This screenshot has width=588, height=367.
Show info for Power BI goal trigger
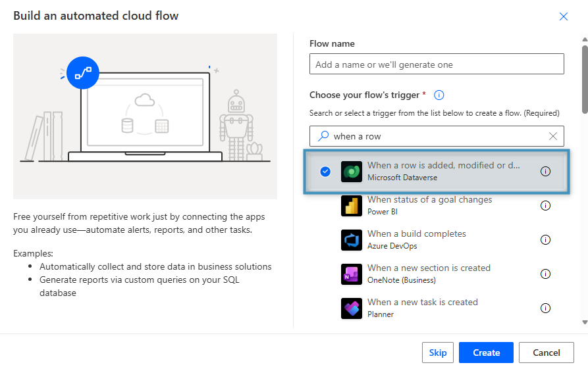tap(545, 206)
